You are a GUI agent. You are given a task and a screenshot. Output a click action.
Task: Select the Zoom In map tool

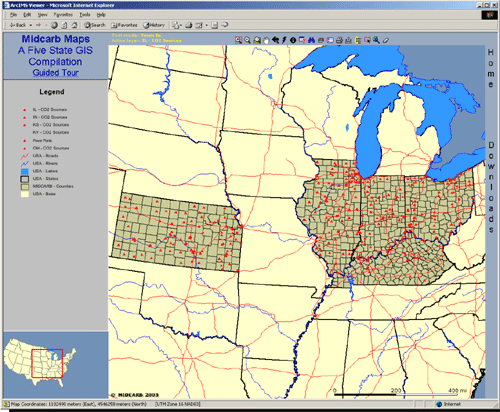(238, 40)
